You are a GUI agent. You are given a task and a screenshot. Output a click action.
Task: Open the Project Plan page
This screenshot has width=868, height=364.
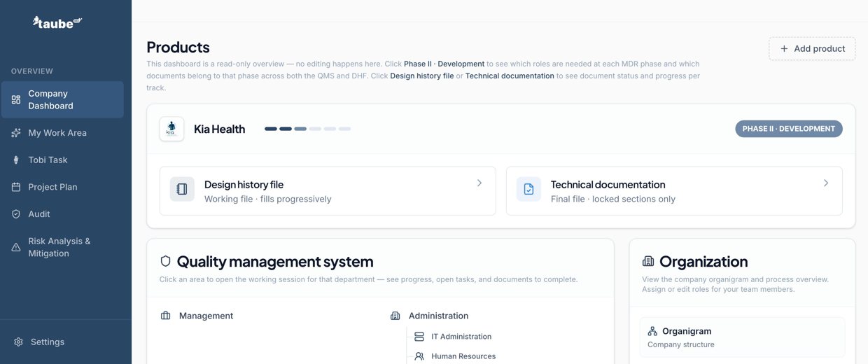(62, 187)
